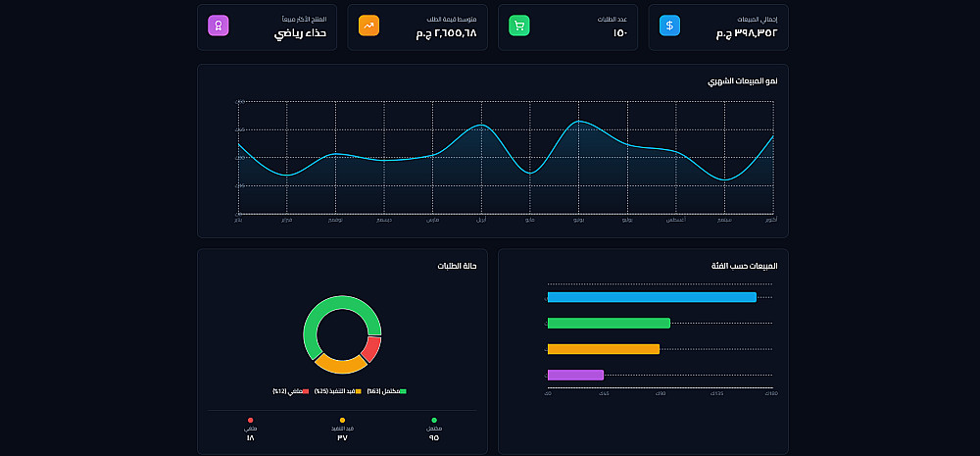Click the longest blue category sales bar
Viewport: 980px width, 456px height.
tap(652, 297)
